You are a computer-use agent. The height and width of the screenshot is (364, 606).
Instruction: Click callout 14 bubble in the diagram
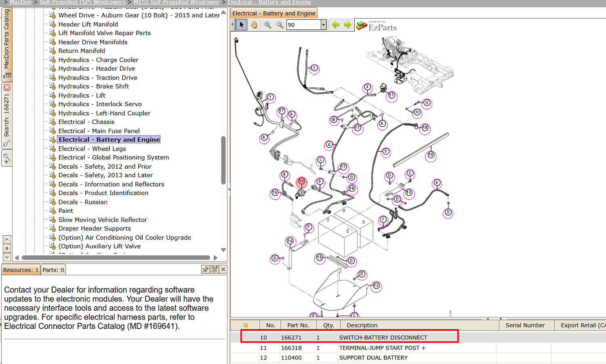pos(290,241)
